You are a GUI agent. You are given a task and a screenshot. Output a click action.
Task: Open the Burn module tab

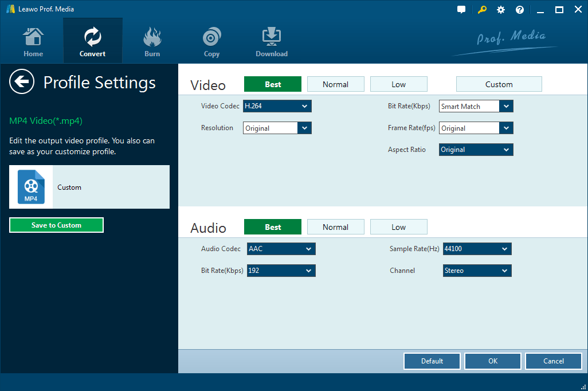(152, 42)
